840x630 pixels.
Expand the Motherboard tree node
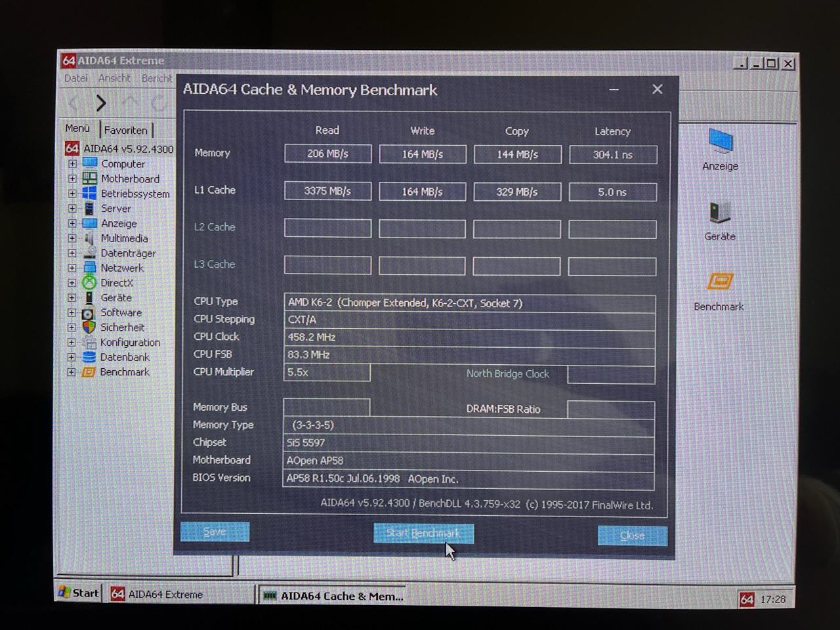(x=72, y=178)
